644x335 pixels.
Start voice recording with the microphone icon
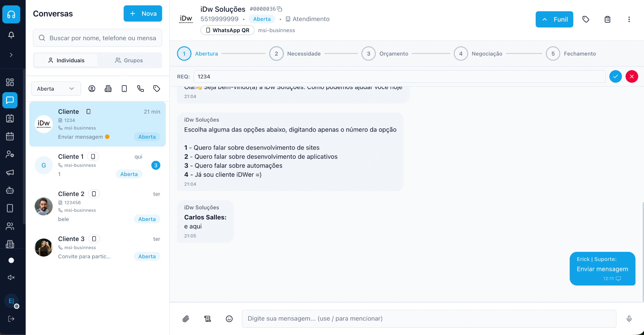click(629, 319)
